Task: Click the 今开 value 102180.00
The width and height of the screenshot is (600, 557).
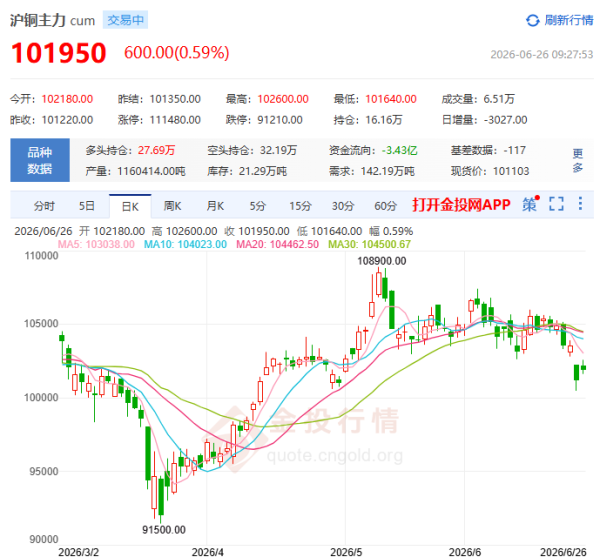Action: click(x=67, y=99)
